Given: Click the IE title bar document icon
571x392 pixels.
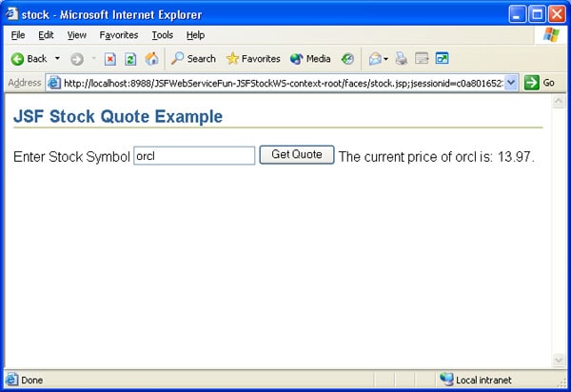Looking at the screenshot, I should point(11,14).
